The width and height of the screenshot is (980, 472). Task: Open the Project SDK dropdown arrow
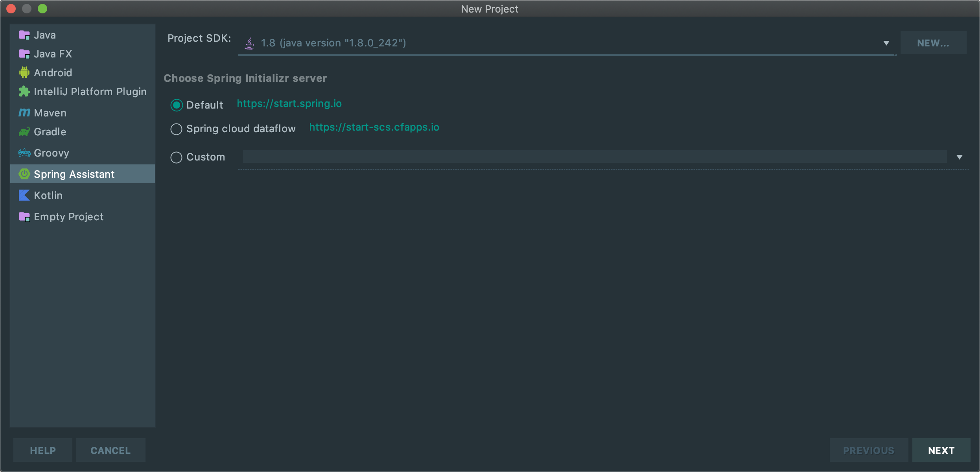coord(886,43)
